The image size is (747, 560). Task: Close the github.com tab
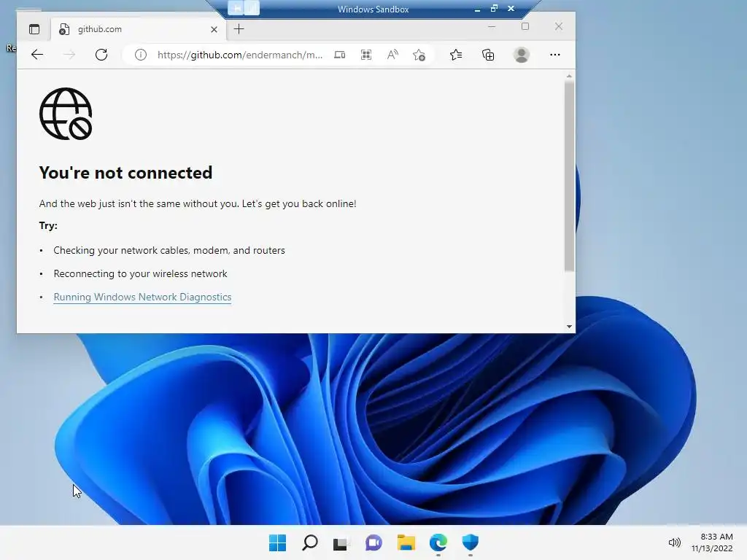pyautogui.click(x=214, y=29)
